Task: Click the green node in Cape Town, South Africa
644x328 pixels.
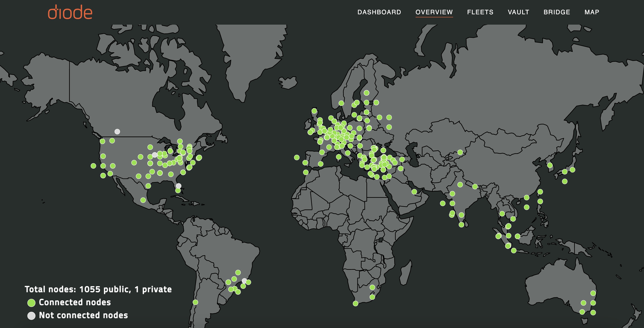Action: tap(356, 303)
